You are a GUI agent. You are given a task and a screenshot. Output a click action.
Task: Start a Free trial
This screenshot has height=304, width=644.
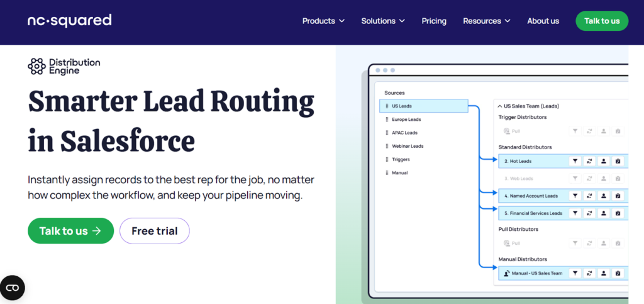(x=154, y=231)
